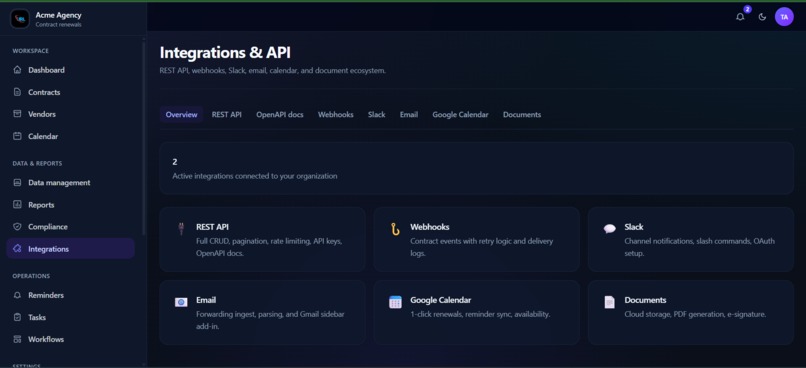Click the sidebar vertical scrollbar
This screenshot has height=368, width=806.
click(144, 139)
